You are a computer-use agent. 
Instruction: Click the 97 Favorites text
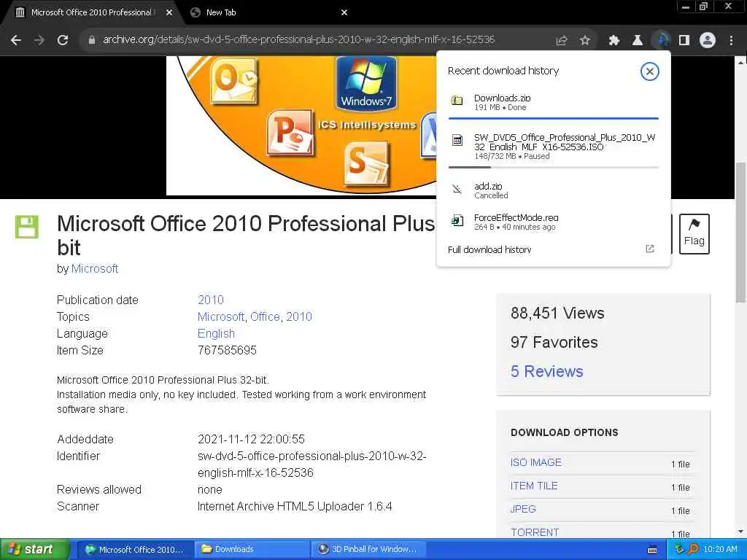[x=554, y=343]
